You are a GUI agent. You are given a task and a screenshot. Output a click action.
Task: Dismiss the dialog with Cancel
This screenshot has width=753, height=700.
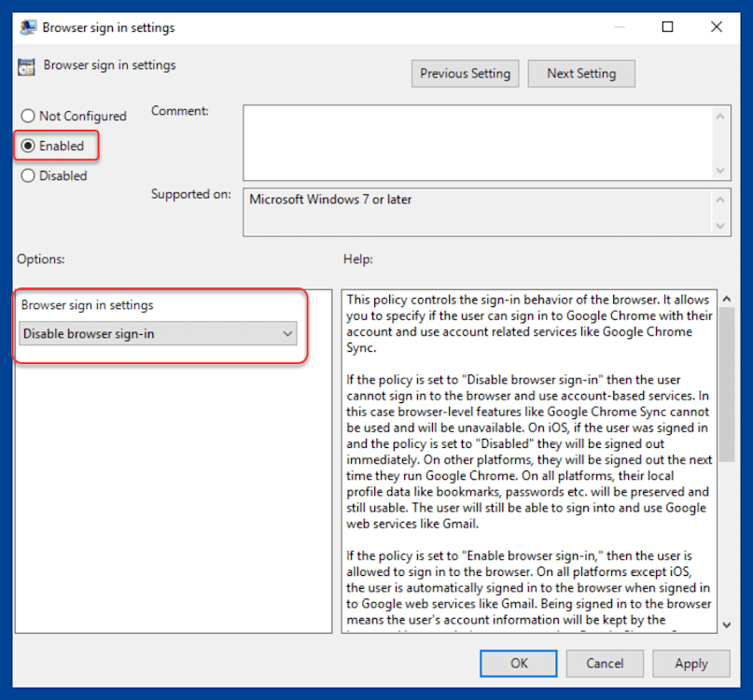(605, 664)
